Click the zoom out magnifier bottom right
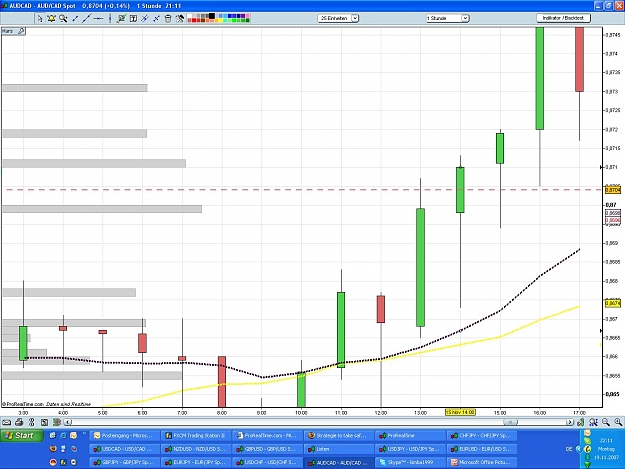The width and height of the screenshot is (625, 469). pos(606,422)
